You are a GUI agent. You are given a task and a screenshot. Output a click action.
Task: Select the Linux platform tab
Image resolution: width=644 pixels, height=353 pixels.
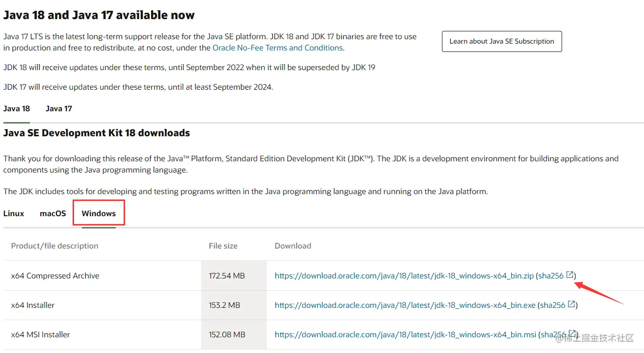pyautogui.click(x=14, y=214)
